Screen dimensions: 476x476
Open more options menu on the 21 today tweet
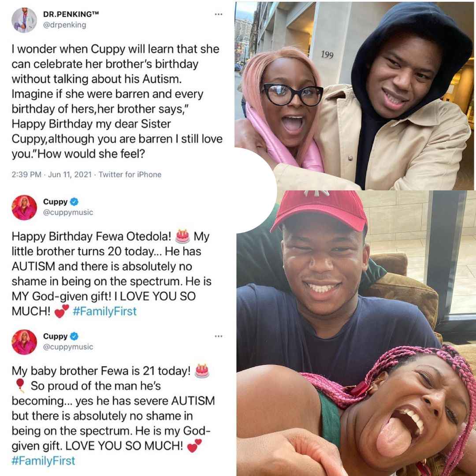(x=219, y=336)
